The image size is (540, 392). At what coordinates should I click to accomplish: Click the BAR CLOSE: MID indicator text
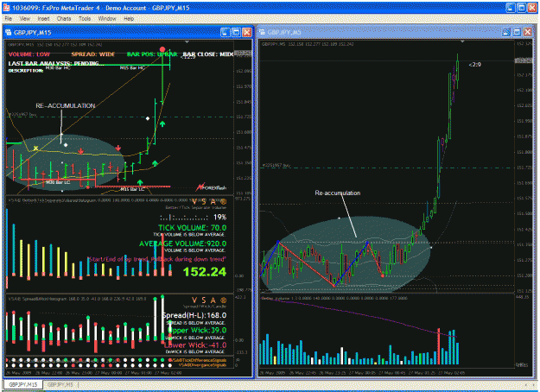[x=208, y=54]
